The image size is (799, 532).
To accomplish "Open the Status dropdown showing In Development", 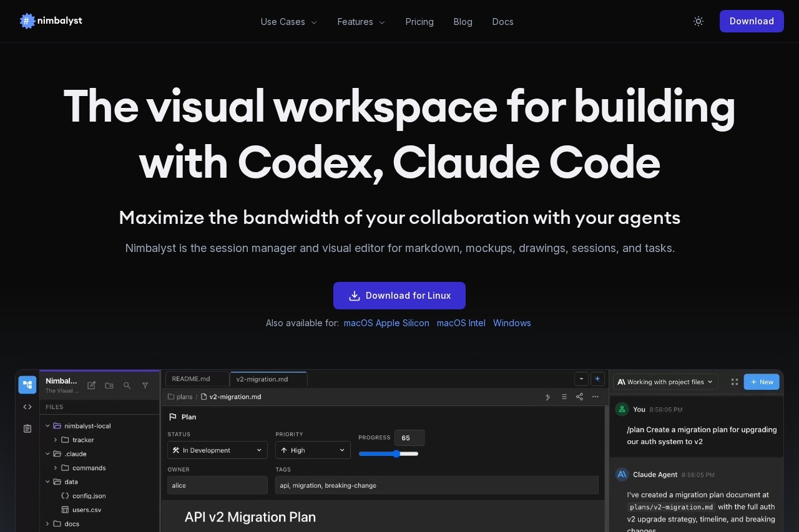I will coord(217,450).
